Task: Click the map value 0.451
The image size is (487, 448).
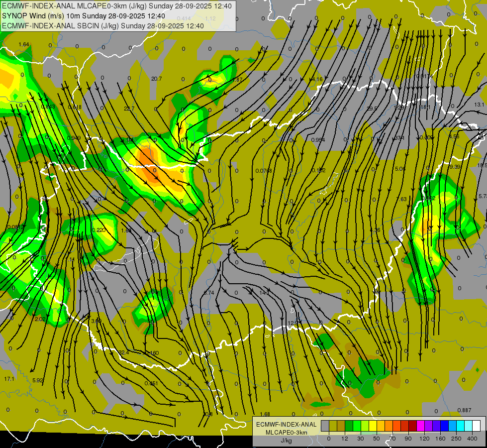Action: (151, 383)
